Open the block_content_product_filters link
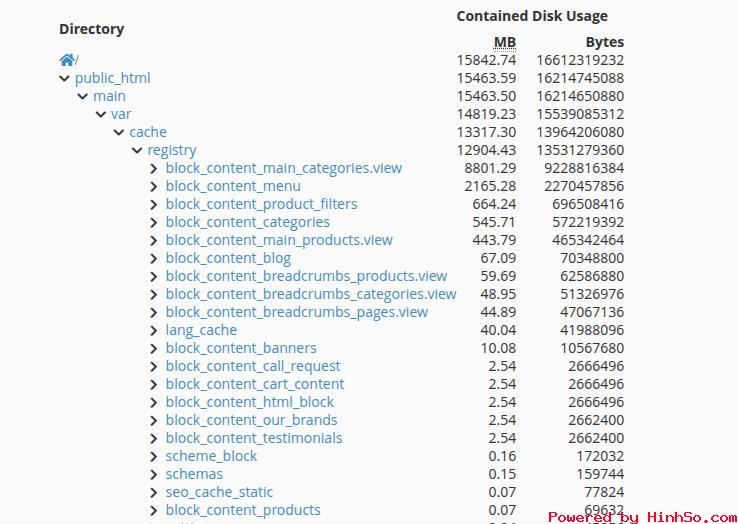The image size is (738, 524). [x=261, y=204]
